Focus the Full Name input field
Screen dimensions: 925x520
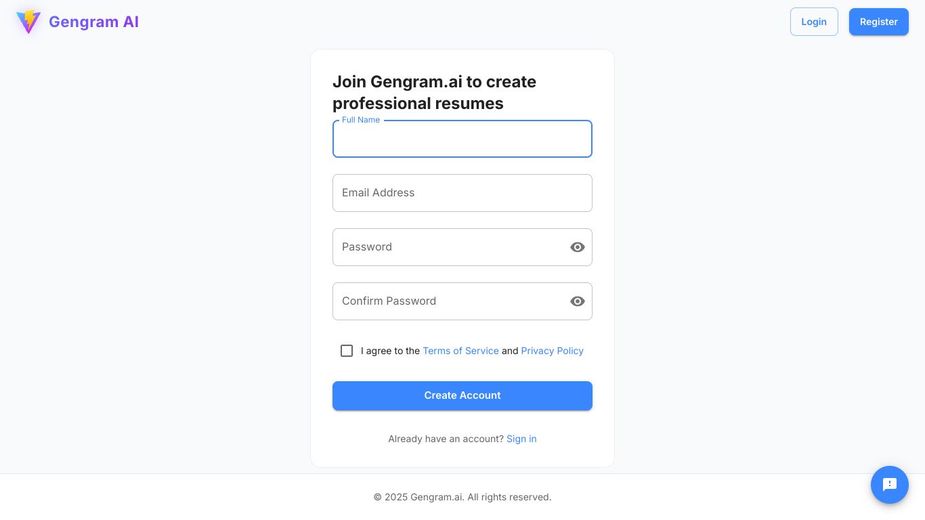coord(462,140)
